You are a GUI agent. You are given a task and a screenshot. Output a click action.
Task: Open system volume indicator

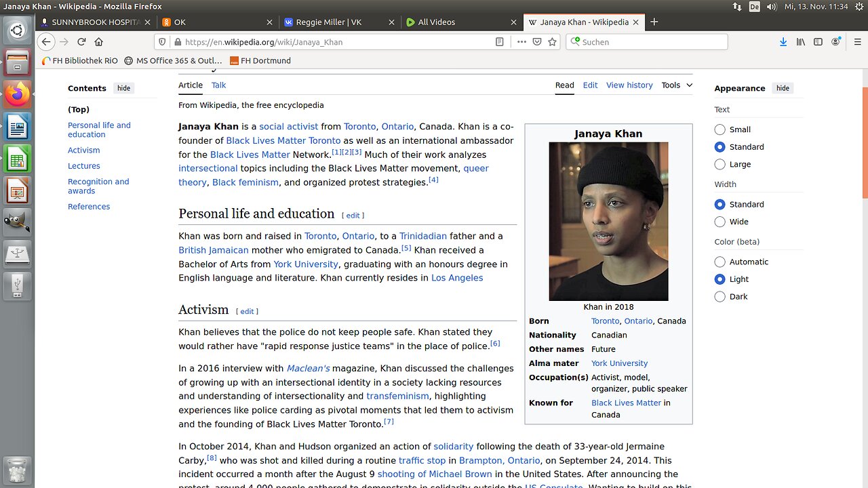coord(771,6)
